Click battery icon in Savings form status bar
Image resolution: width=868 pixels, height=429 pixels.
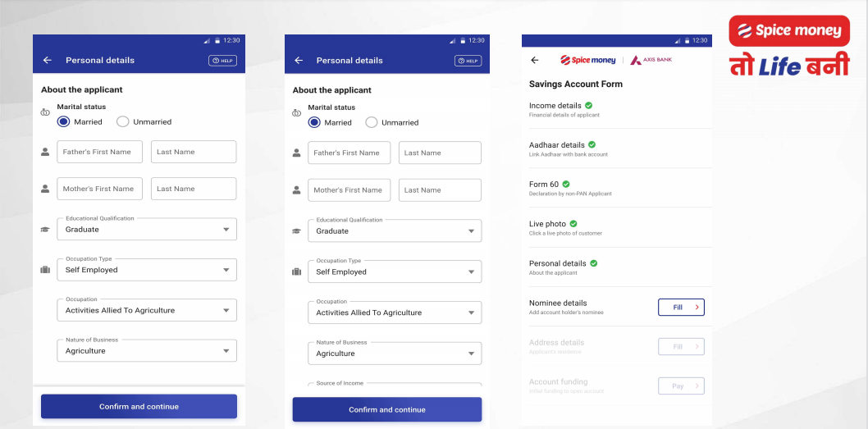(688, 41)
